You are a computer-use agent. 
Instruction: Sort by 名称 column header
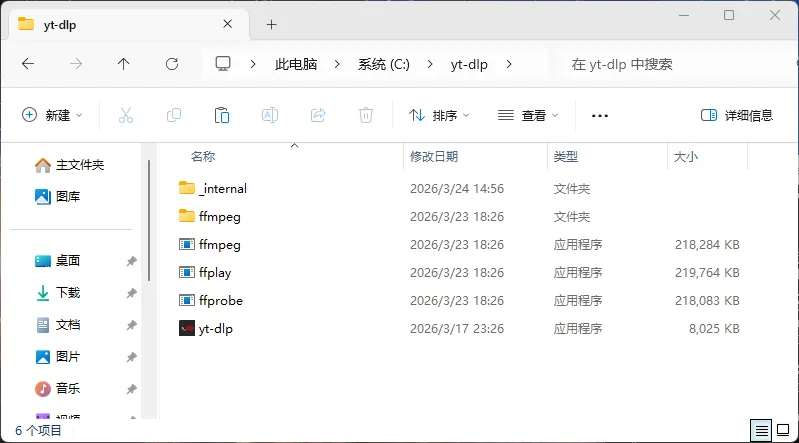point(203,157)
